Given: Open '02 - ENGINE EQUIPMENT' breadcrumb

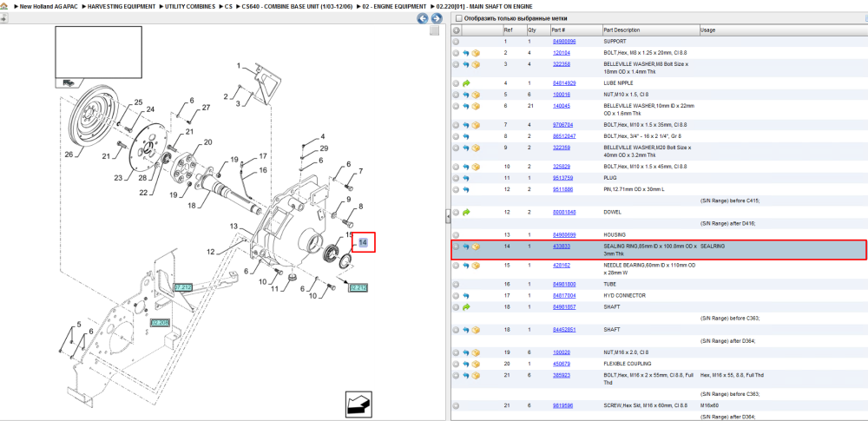Looking at the screenshot, I should (x=394, y=7).
